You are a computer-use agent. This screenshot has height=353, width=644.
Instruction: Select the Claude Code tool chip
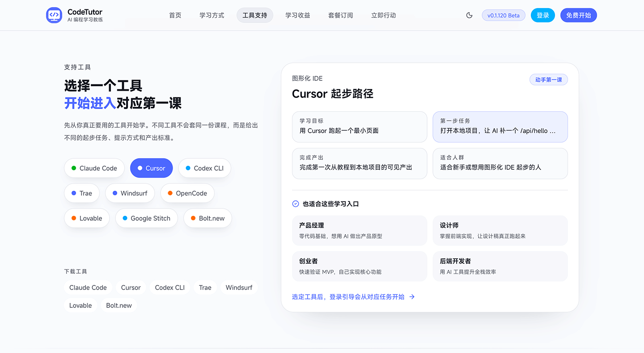coord(94,168)
